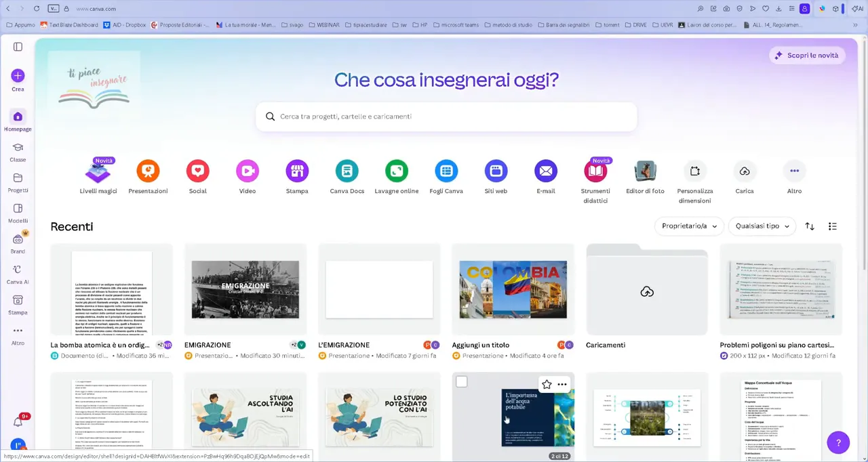Tick the checkbox on the acqua potabile card
The width and height of the screenshot is (868, 462).
coord(462,382)
